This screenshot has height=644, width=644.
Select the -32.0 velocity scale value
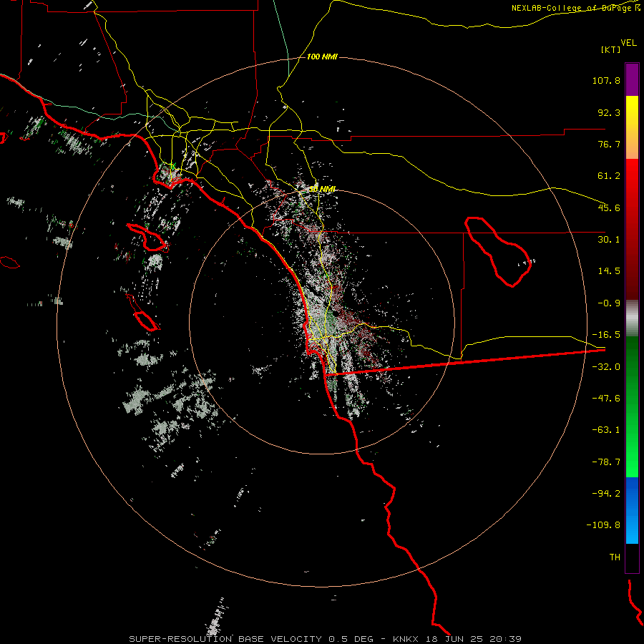(606, 367)
